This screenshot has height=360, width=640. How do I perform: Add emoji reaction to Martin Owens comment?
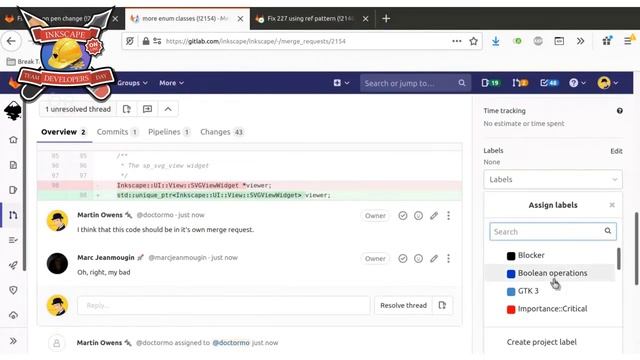coord(418,216)
